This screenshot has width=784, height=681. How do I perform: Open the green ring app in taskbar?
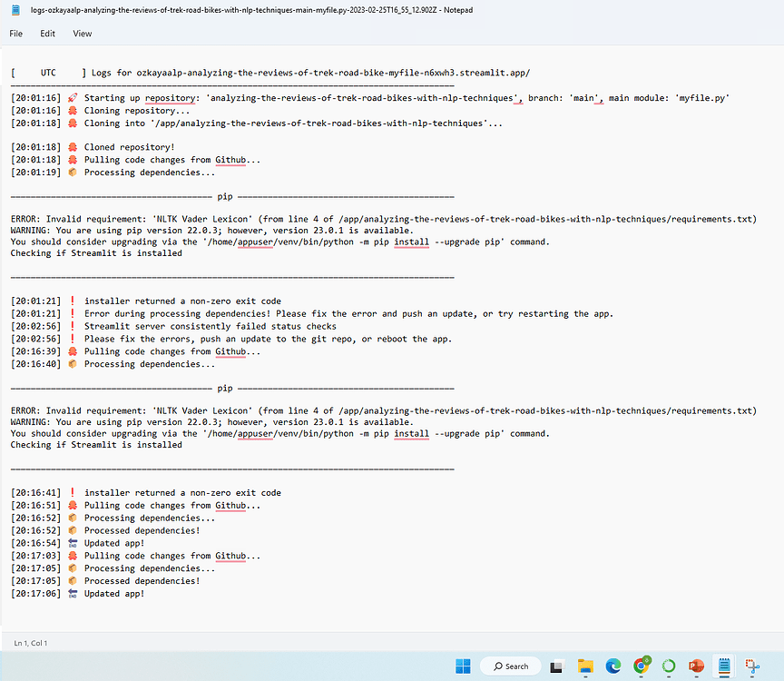tap(669, 666)
